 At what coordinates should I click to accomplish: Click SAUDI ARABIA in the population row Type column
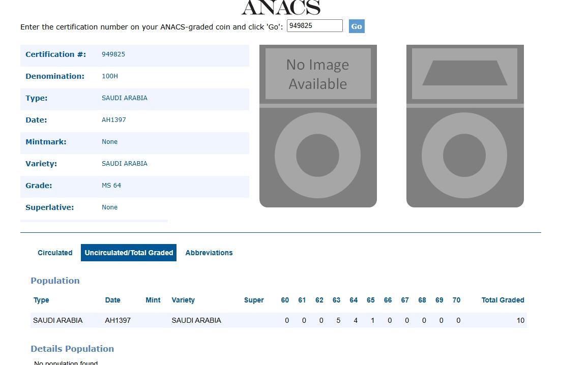click(x=58, y=320)
